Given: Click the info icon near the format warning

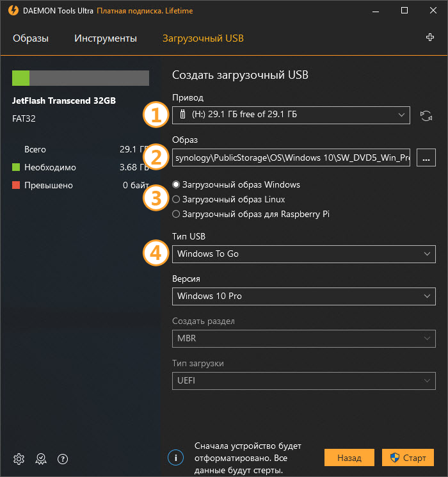Looking at the screenshot, I should 175,457.
